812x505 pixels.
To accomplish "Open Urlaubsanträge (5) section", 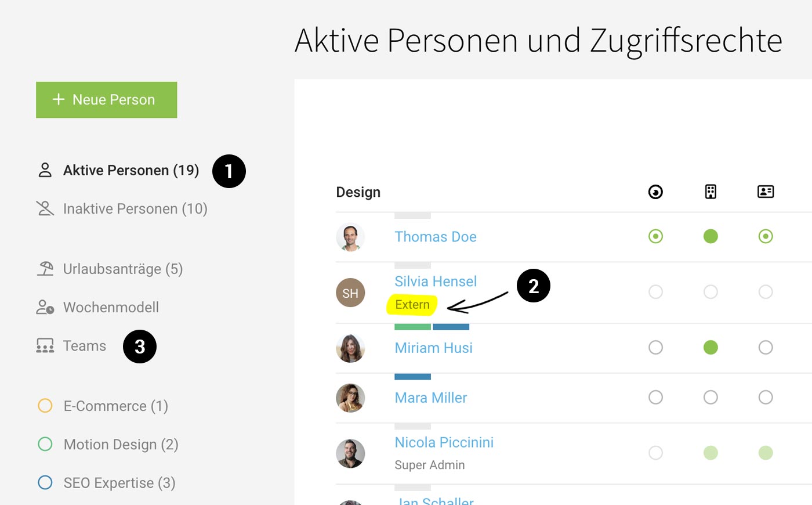I will coord(122,269).
